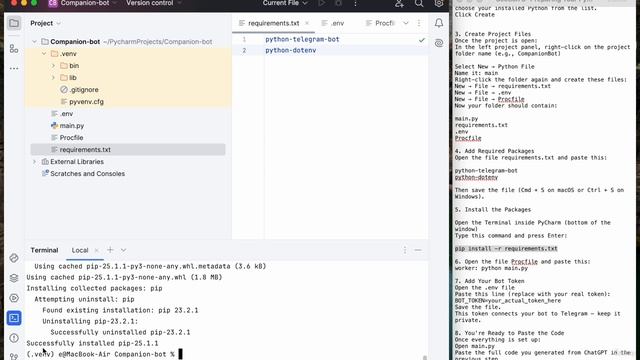Click '3. Create Project Files' heading in notes
This screenshot has height=360, width=640.
coord(493,34)
